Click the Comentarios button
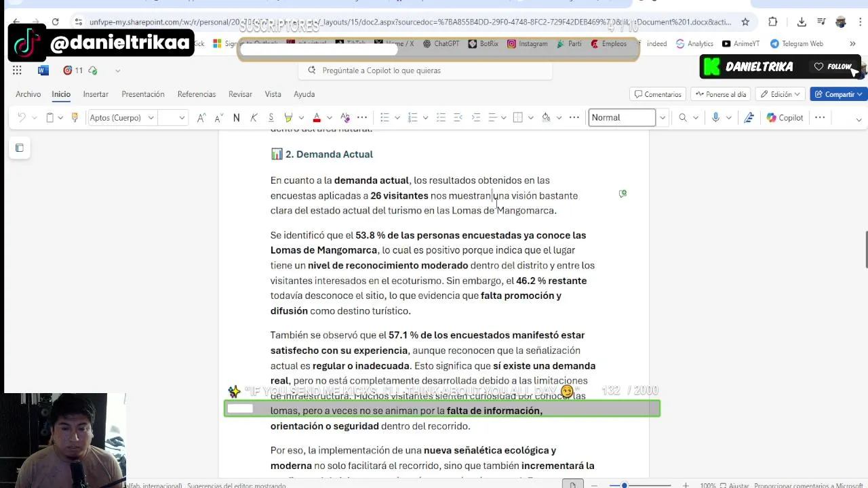Image resolution: width=868 pixels, height=488 pixels. tap(658, 94)
